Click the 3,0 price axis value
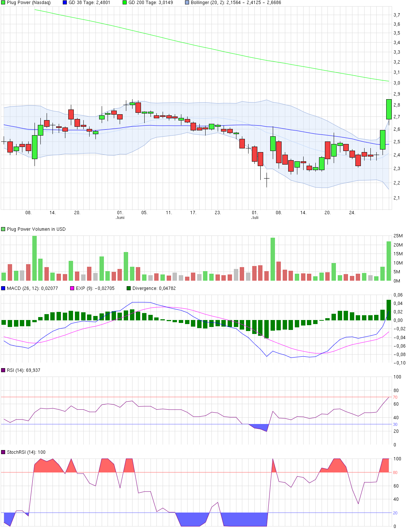This screenshot has width=413, height=532. [397, 83]
